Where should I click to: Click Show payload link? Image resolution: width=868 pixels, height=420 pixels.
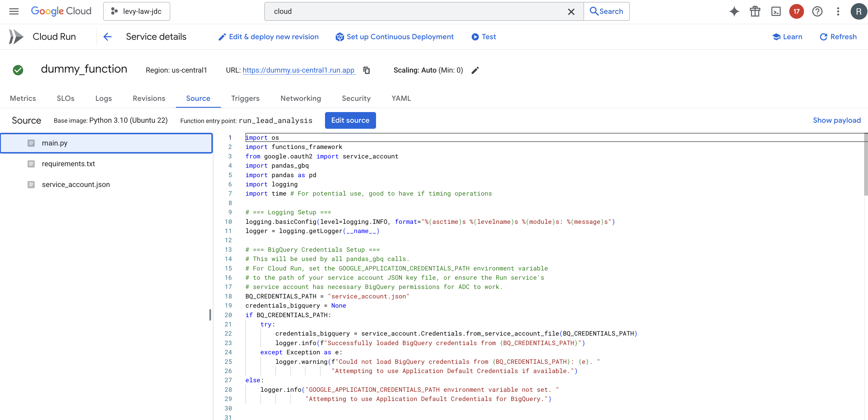[x=836, y=120]
